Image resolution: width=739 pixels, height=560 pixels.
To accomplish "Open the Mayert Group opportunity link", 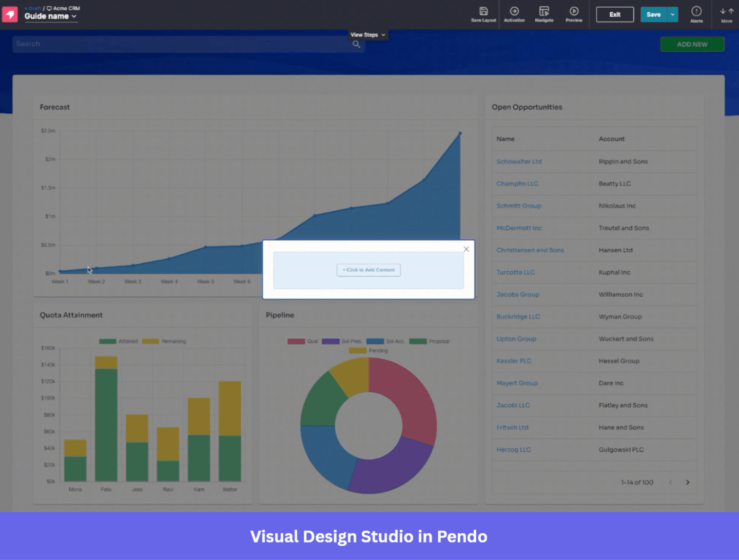I will tap(517, 383).
